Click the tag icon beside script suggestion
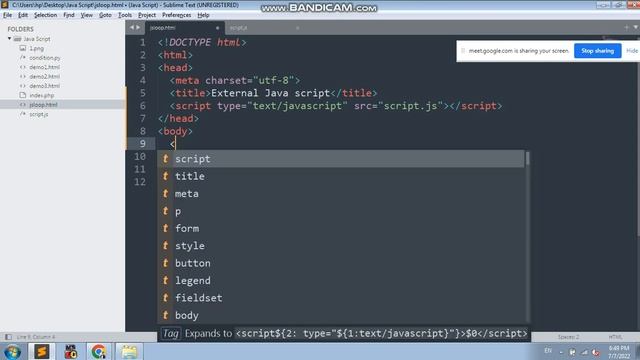Viewport: 640px width, 360px height. click(x=165, y=159)
